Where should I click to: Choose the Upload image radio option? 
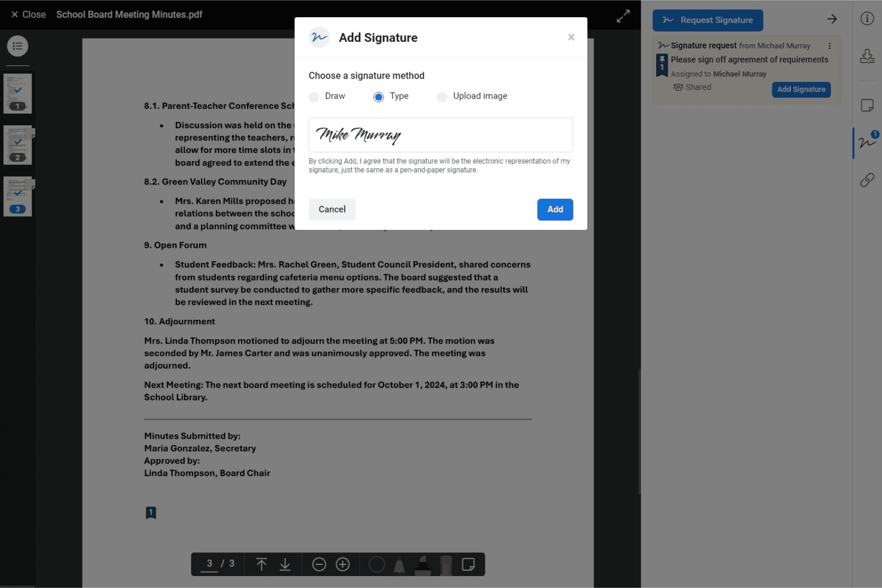point(442,97)
